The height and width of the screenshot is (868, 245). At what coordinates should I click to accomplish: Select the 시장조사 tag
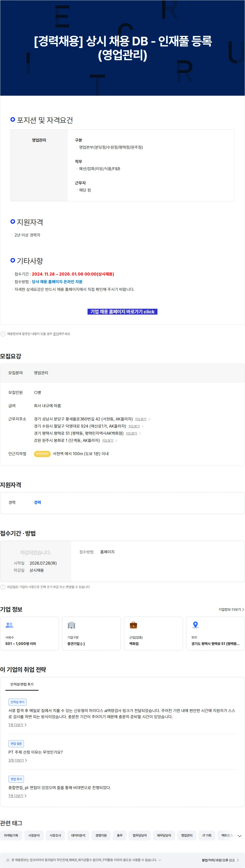pos(55,835)
